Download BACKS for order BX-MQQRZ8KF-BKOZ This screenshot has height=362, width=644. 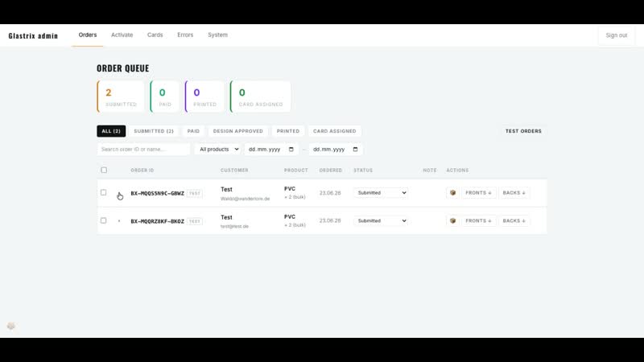tap(514, 220)
